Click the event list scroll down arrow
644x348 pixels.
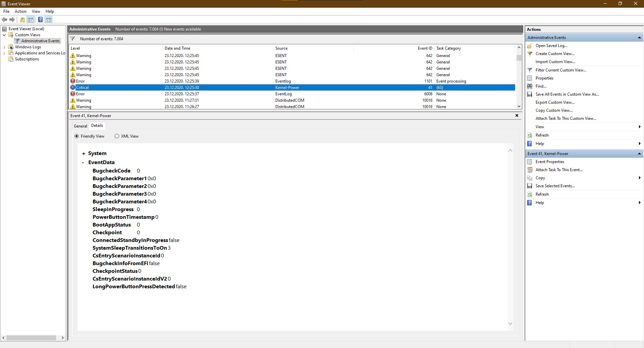pyautogui.click(x=519, y=106)
